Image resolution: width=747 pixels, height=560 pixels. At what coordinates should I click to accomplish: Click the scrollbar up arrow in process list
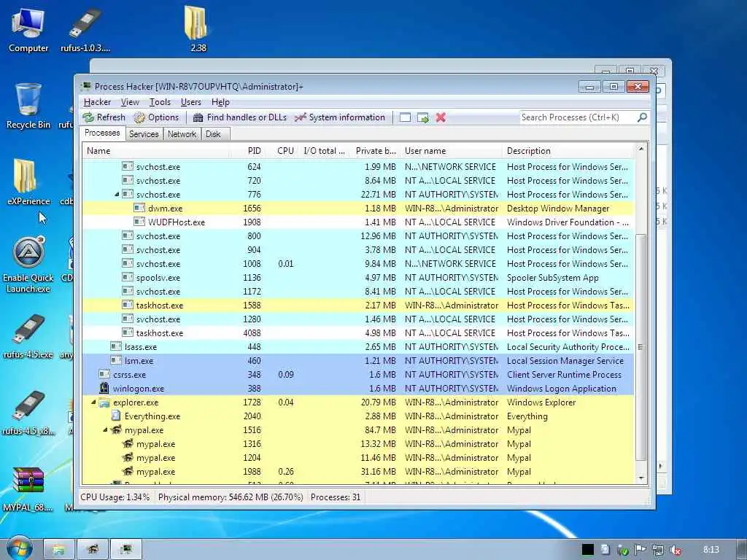point(641,149)
